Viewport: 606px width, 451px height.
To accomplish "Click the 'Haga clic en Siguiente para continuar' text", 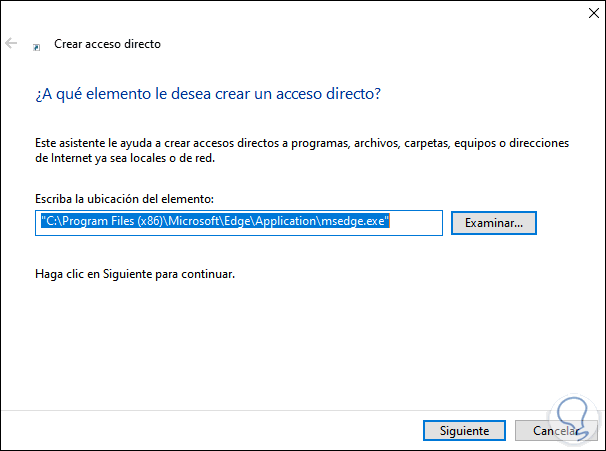I will coord(134,273).
